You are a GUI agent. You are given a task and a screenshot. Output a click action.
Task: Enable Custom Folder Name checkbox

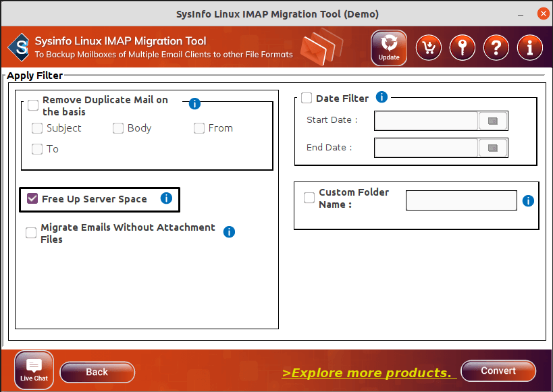[x=309, y=198]
